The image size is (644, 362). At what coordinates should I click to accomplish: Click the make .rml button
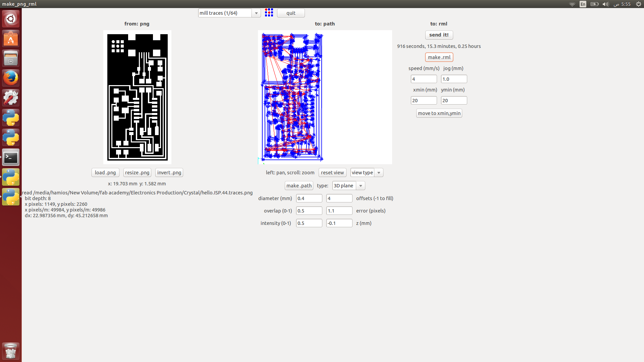tap(439, 57)
